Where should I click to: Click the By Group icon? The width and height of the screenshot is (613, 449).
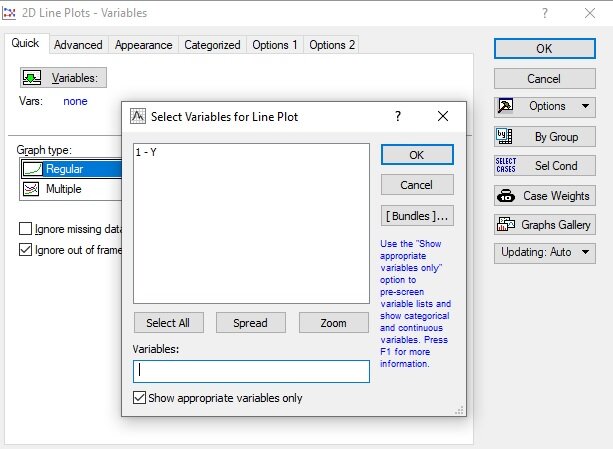click(x=504, y=136)
